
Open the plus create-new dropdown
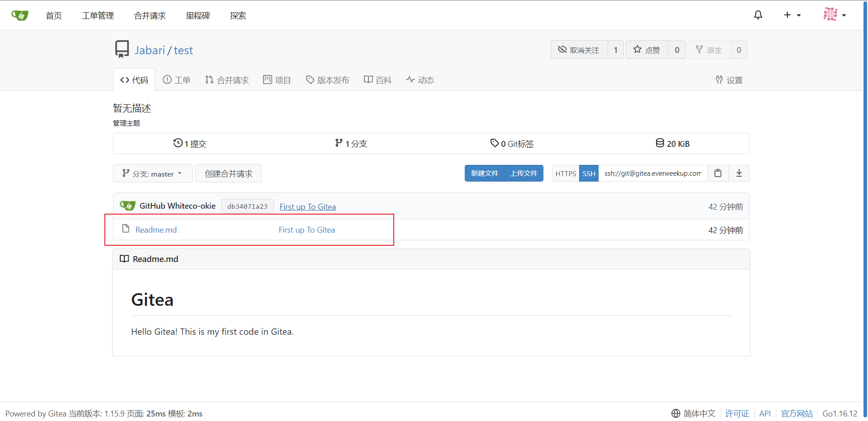pos(792,15)
